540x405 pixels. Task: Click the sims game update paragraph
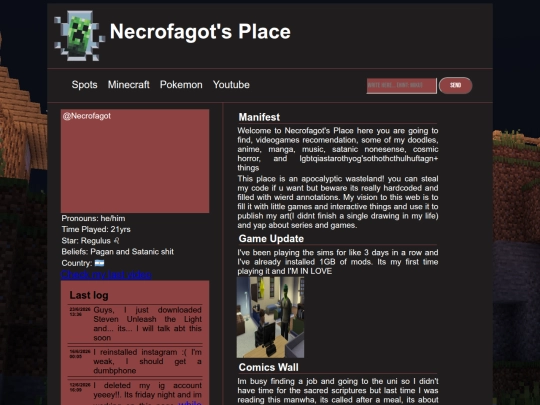coord(338,262)
